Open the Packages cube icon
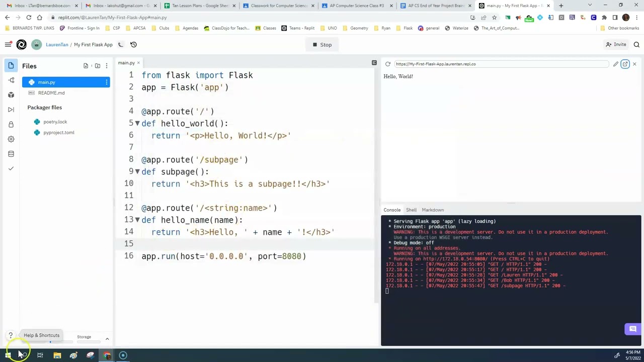 (11, 95)
